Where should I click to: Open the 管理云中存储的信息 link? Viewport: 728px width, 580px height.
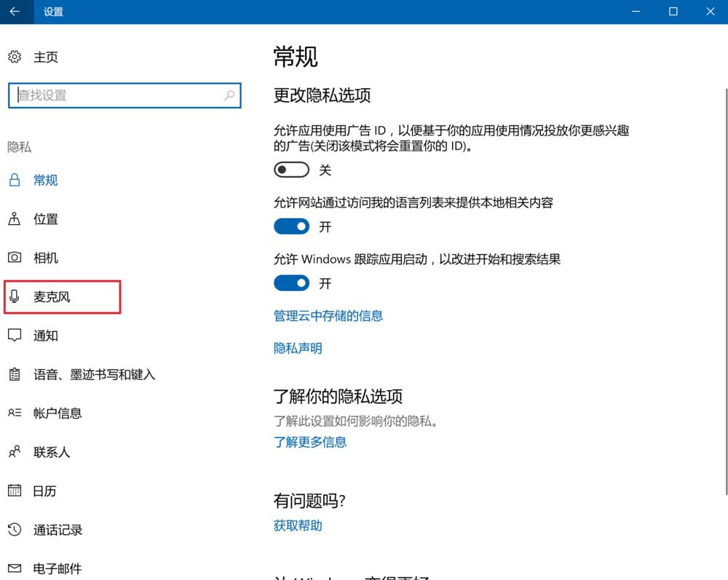[330, 316]
